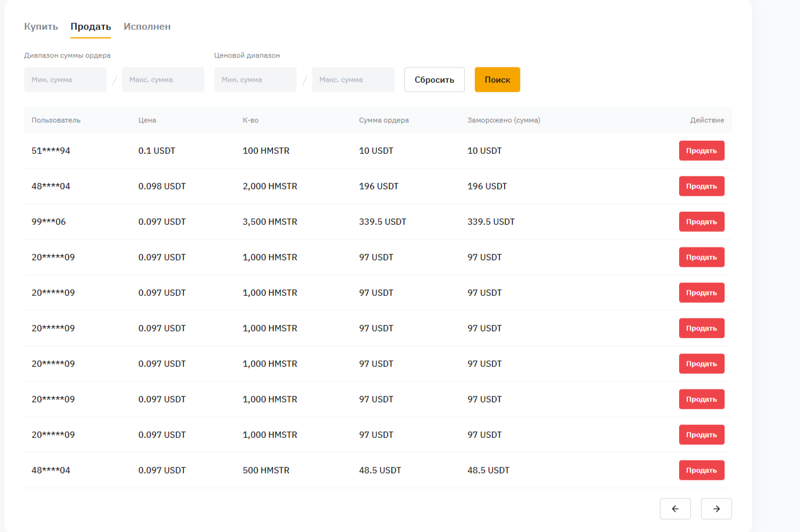Select the Продать tab
Viewport: 800px width, 532px height.
tap(90, 27)
